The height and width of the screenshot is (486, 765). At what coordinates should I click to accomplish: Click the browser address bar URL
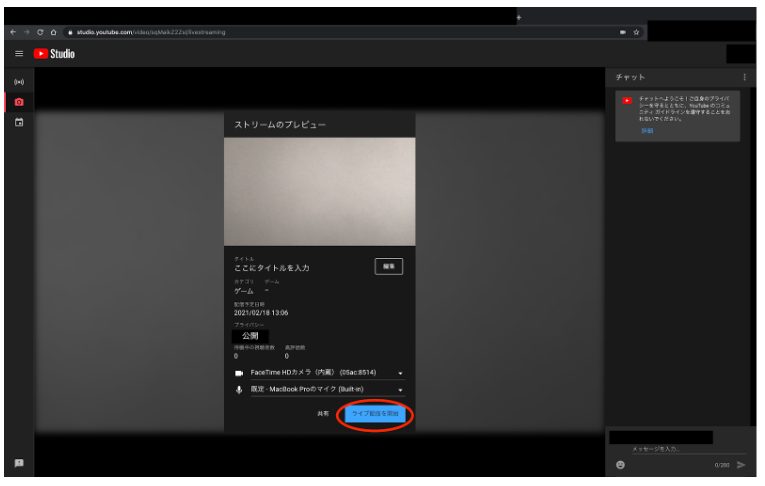point(150,32)
